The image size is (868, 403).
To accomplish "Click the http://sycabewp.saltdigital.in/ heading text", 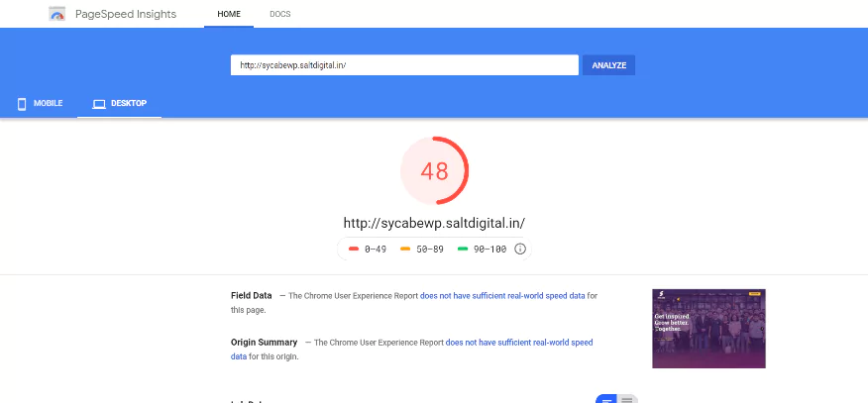I will point(434,223).
